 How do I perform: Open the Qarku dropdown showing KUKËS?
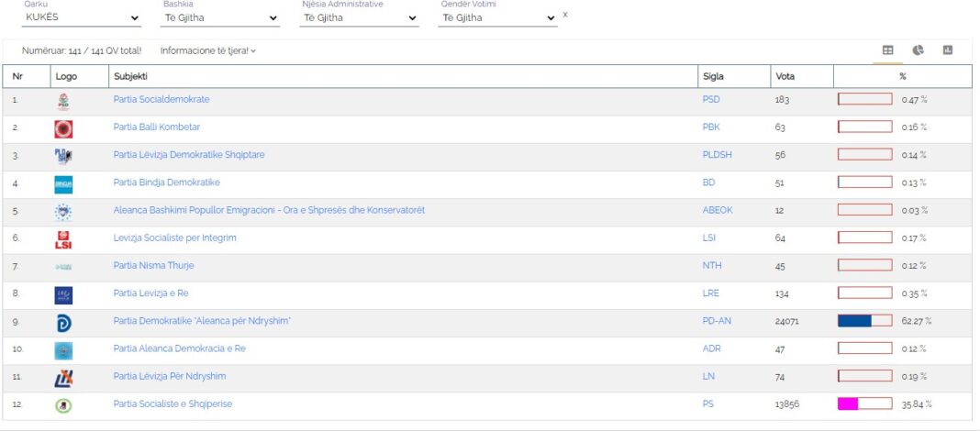coord(83,18)
